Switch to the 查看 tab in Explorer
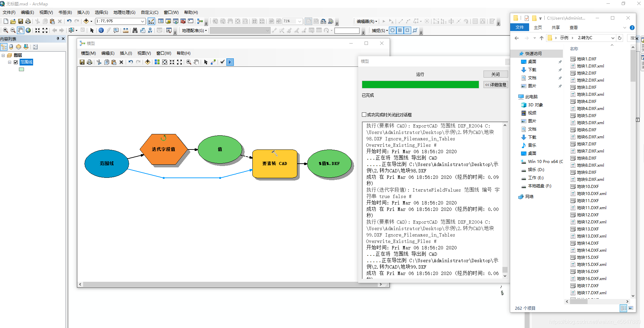644x328 pixels. (574, 28)
